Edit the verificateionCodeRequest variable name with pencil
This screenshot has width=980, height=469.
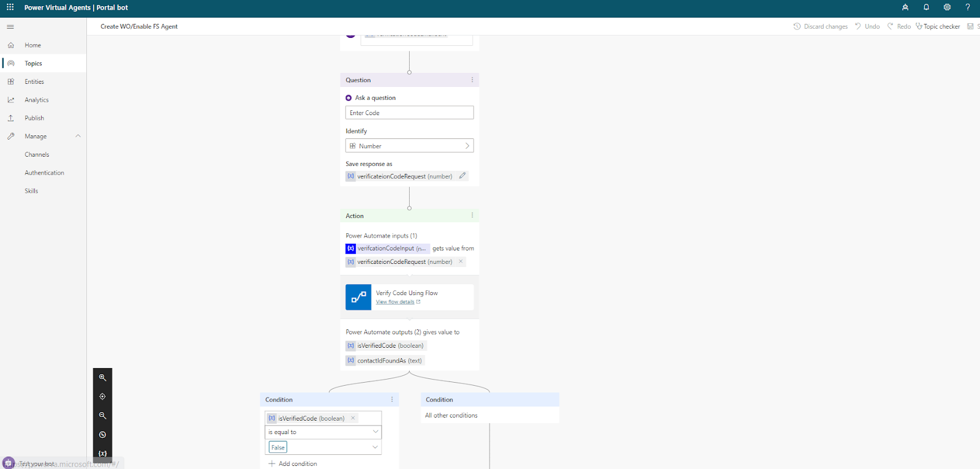click(x=462, y=176)
